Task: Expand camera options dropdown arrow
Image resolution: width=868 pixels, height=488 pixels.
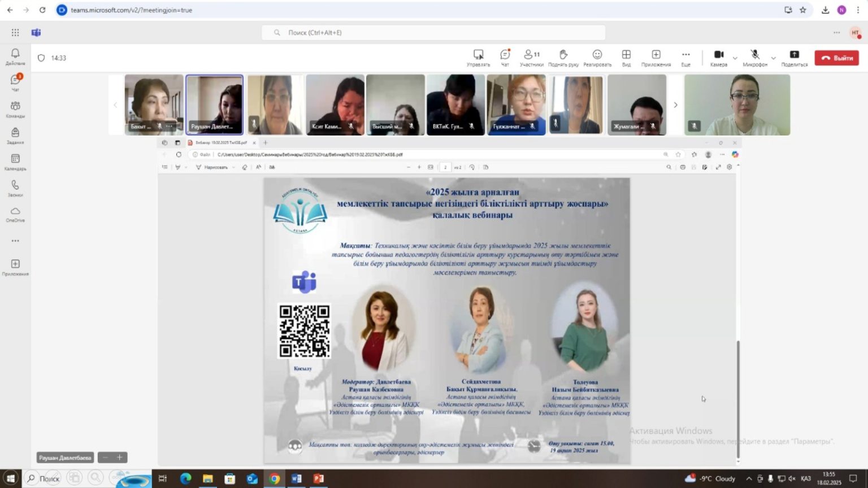Action: coord(735,58)
